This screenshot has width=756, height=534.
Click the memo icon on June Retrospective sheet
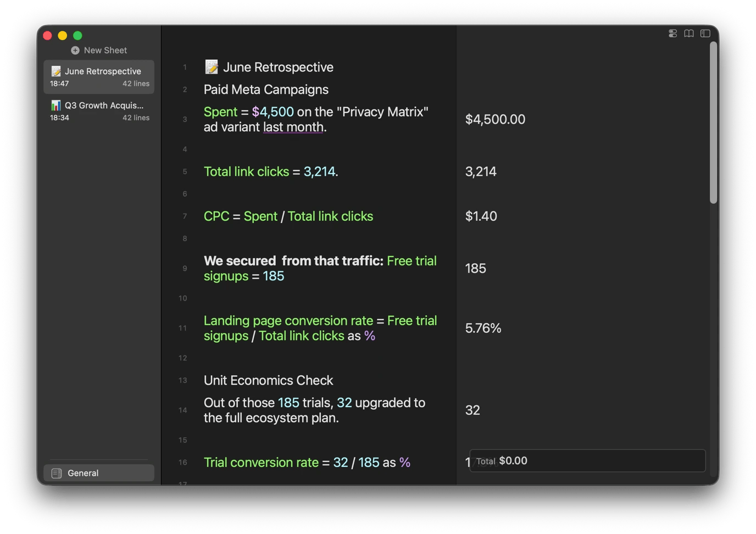pyautogui.click(x=55, y=71)
